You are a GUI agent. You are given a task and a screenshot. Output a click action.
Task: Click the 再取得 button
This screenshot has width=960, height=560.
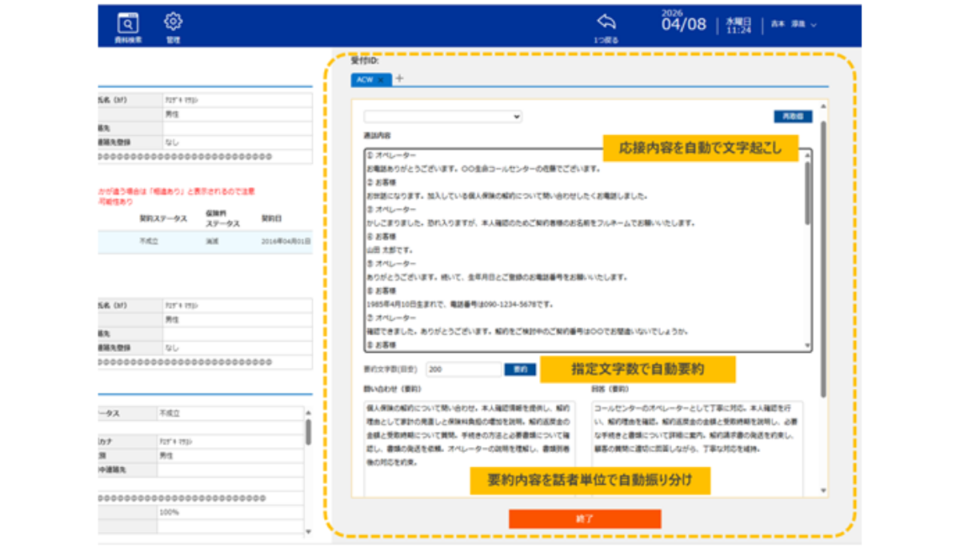pos(793,117)
